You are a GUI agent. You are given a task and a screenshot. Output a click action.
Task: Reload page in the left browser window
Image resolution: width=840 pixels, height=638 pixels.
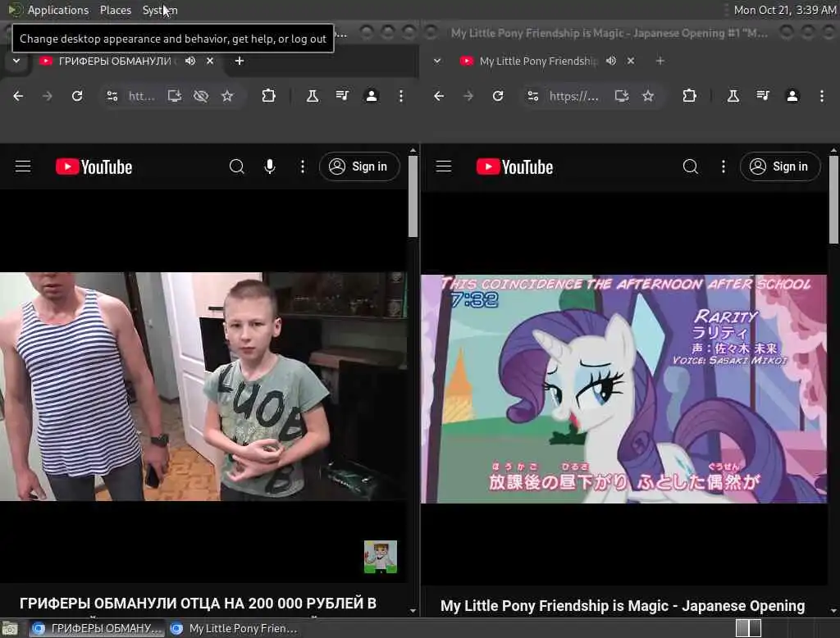click(x=77, y=96)
